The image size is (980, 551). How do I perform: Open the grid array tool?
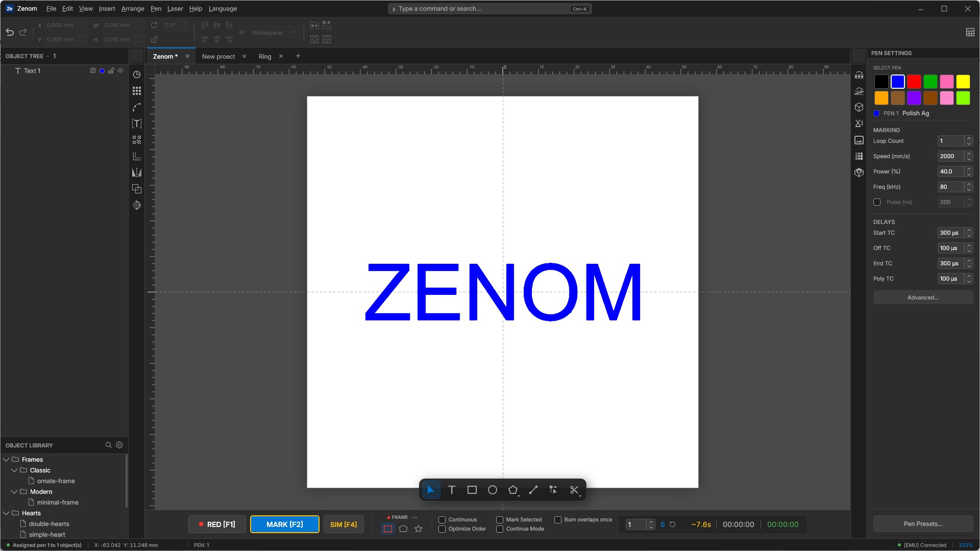click(x=137, y=91)
